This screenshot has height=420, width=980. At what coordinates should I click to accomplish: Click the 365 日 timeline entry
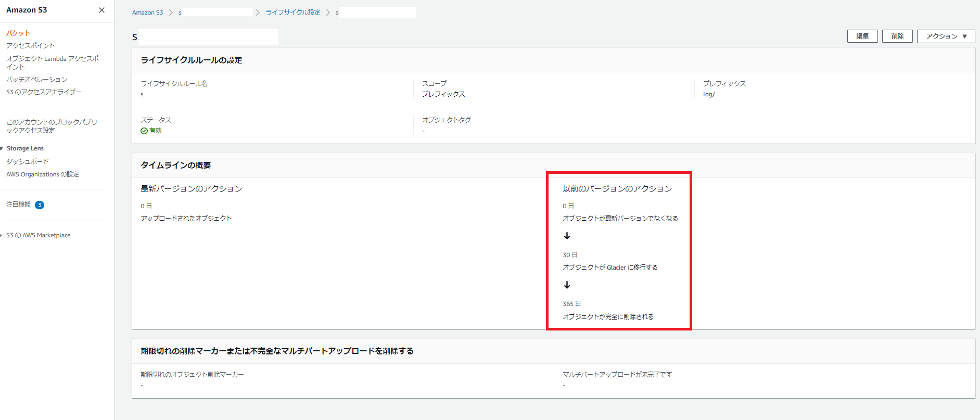[571, 304]
